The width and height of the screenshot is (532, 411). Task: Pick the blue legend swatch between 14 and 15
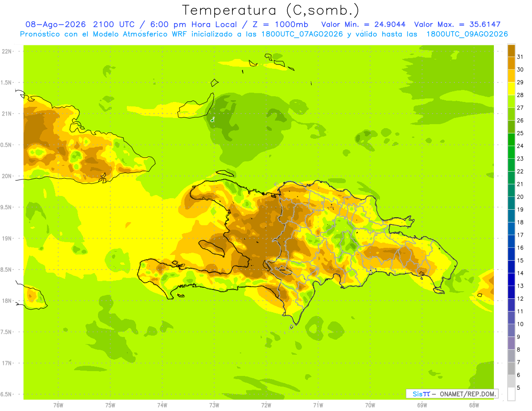click(x=511, y=267)
